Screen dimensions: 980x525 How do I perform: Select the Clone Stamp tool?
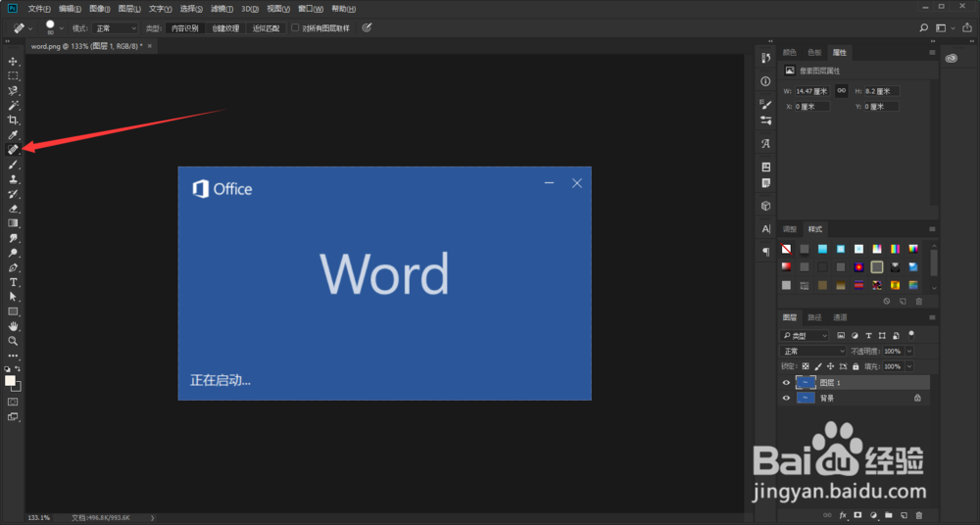(x=13, y=178)
